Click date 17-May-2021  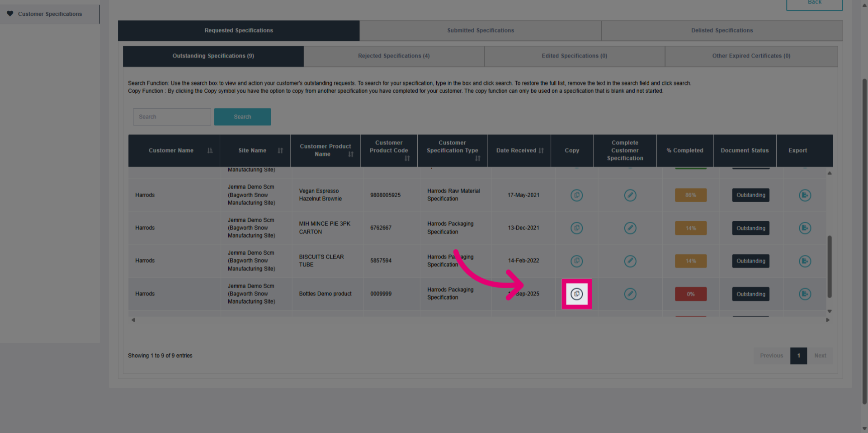click(523, 195)
